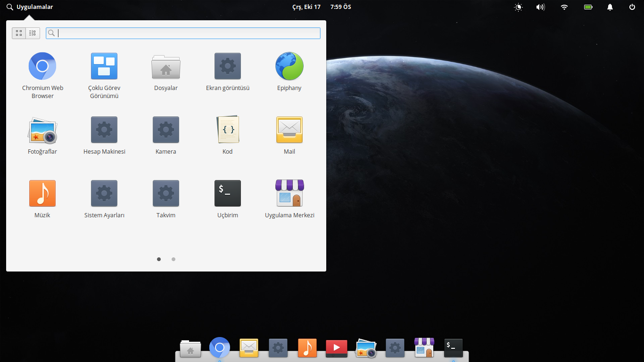Screen dimensions: 644x362
Task: Open the sound volume indicator
Action: pyautogui.click(x=541, y=7)
